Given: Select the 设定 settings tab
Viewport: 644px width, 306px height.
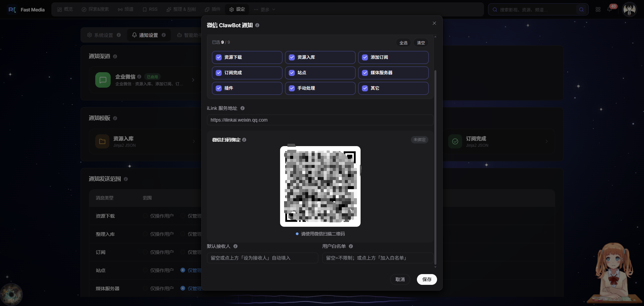Looking at the screenshot, I should [237, 9].
